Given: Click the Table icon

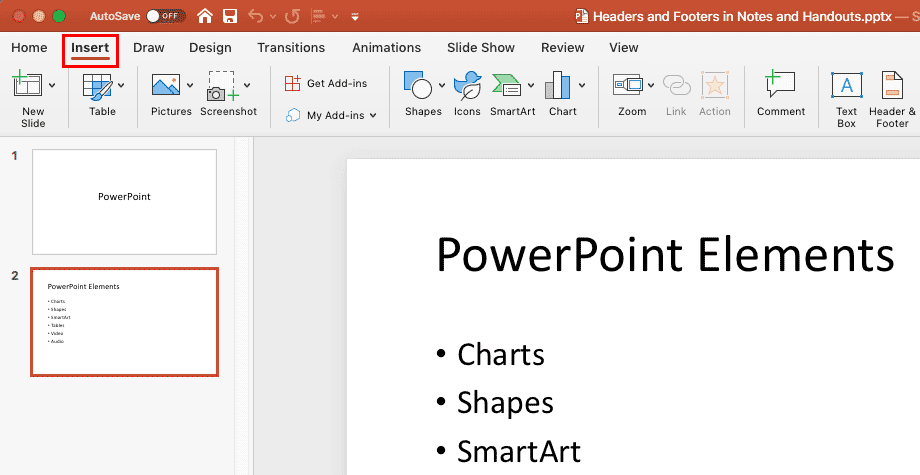Looking at the screenshot, I should point(97,86).
